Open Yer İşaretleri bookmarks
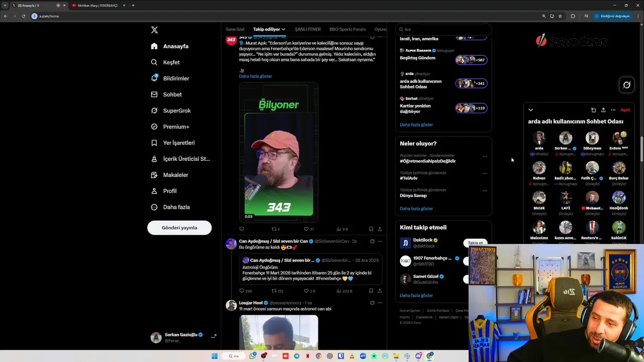The image size is (644, 362). pyautogui.click(x=173, y=143)
